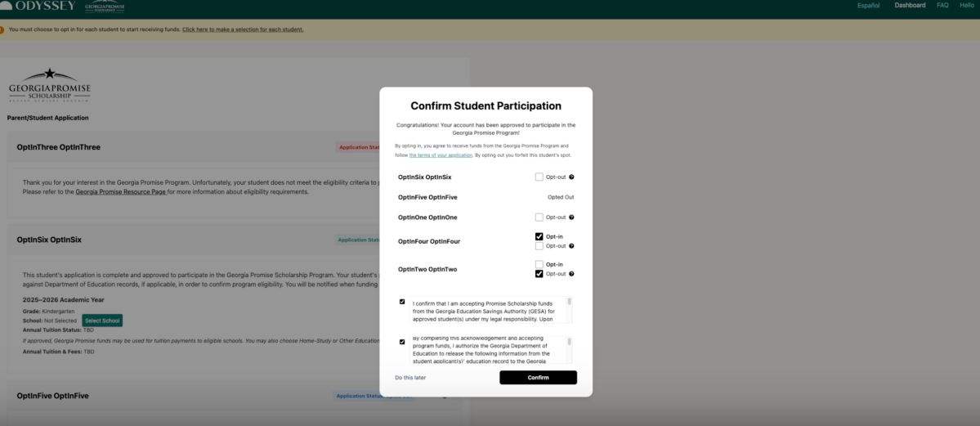
Task: Click the help icon beside OptInTwo opt-out
Action: pyautogui.click(x=571, y=274)
